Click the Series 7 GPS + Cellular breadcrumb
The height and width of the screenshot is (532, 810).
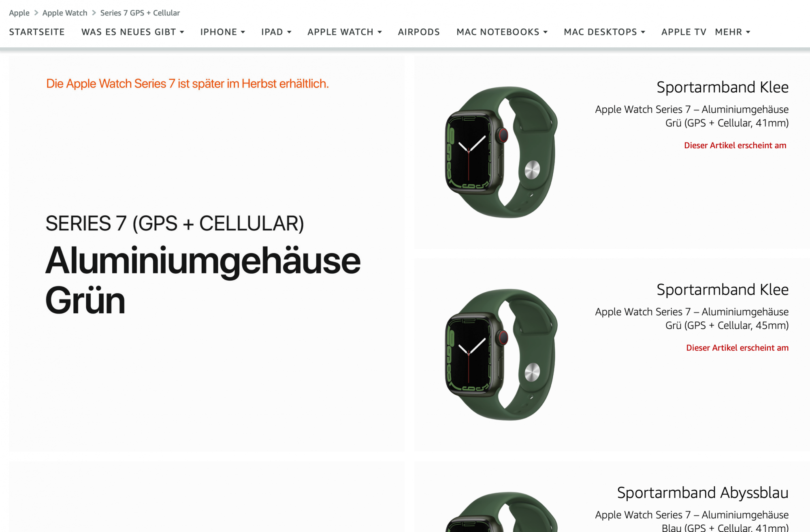tap(140, 13)
